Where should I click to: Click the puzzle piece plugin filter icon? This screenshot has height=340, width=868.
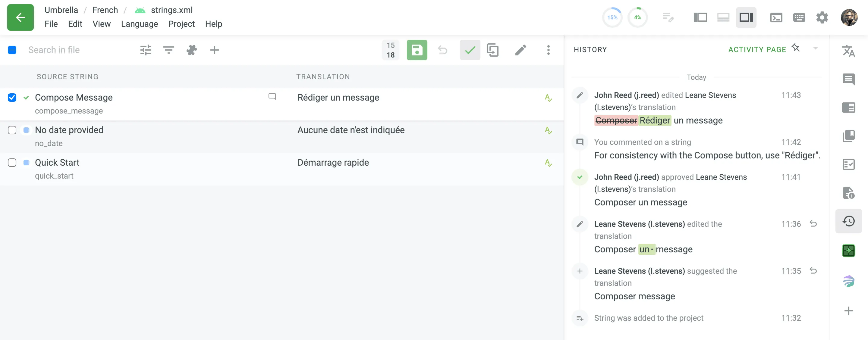(x=191, y=50)
